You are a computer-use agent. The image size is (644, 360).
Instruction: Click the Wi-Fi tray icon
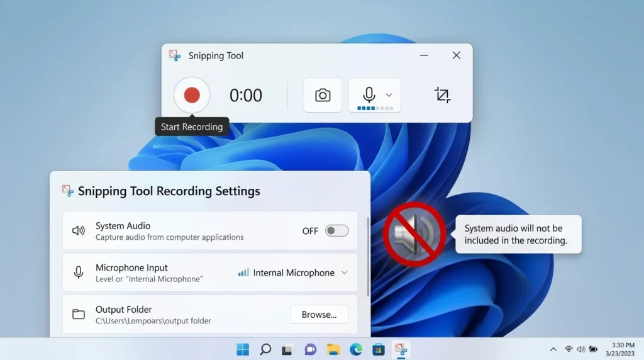(569, 349)
